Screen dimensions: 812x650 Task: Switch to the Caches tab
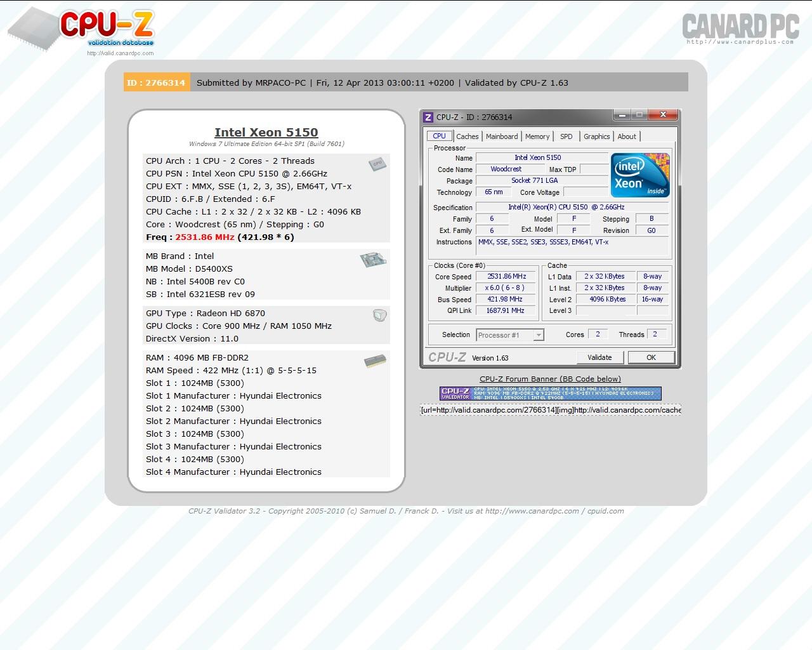tap(468, 136)
